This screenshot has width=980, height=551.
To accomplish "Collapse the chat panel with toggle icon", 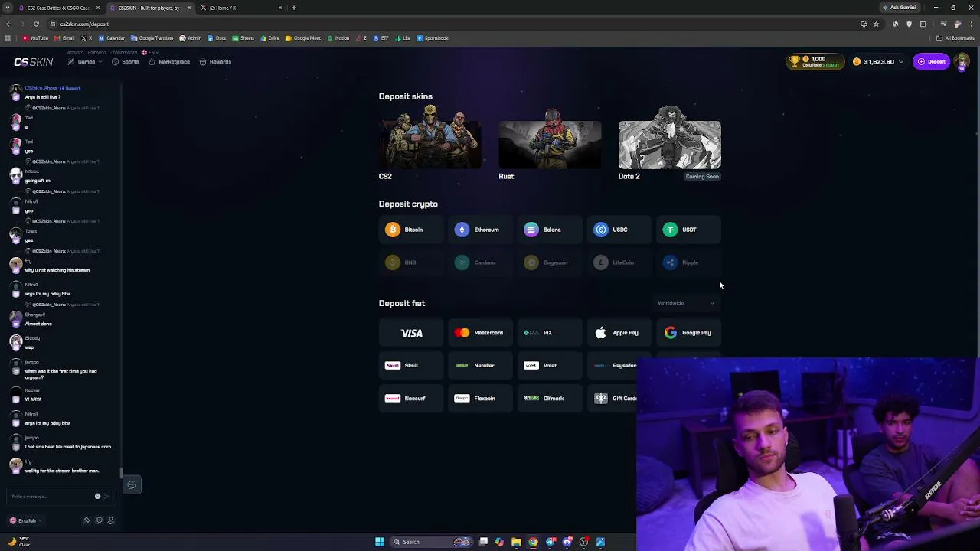I will coord(132,485).
